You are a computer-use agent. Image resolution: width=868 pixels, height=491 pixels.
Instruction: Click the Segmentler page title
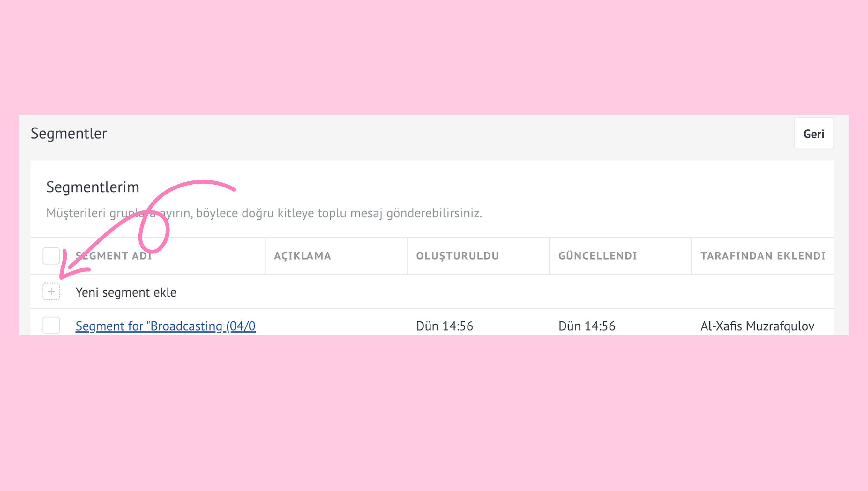(69, 134)
